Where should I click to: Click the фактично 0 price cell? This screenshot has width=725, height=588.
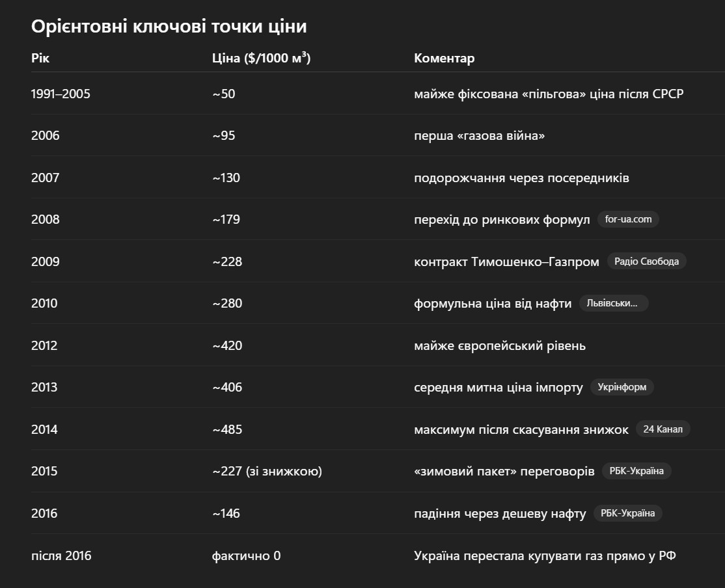tap(247, 555)
